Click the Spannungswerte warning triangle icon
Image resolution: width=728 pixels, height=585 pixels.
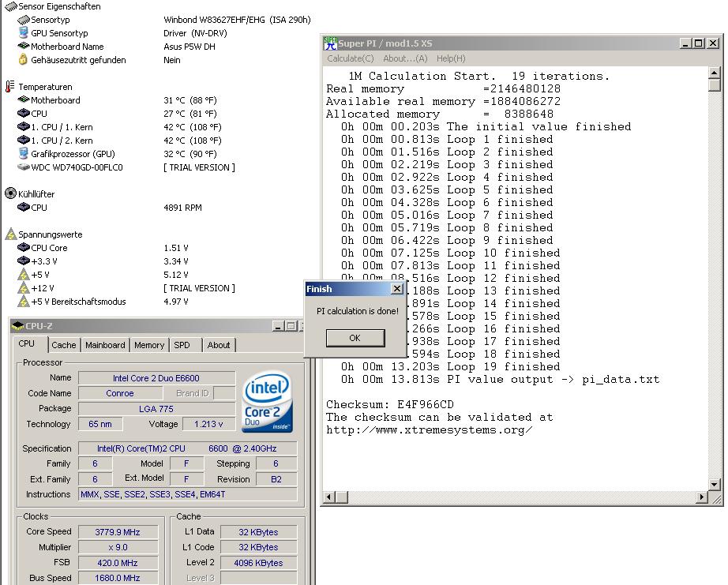coord(11,234)
